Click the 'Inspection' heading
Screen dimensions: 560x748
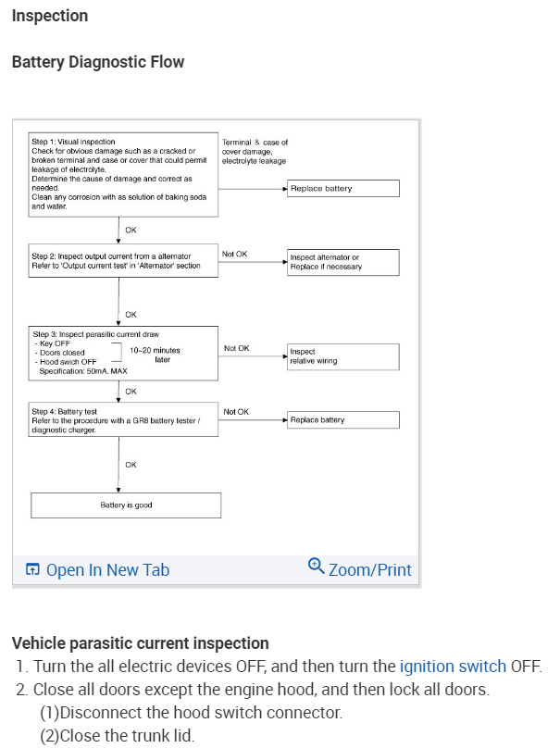50,16
